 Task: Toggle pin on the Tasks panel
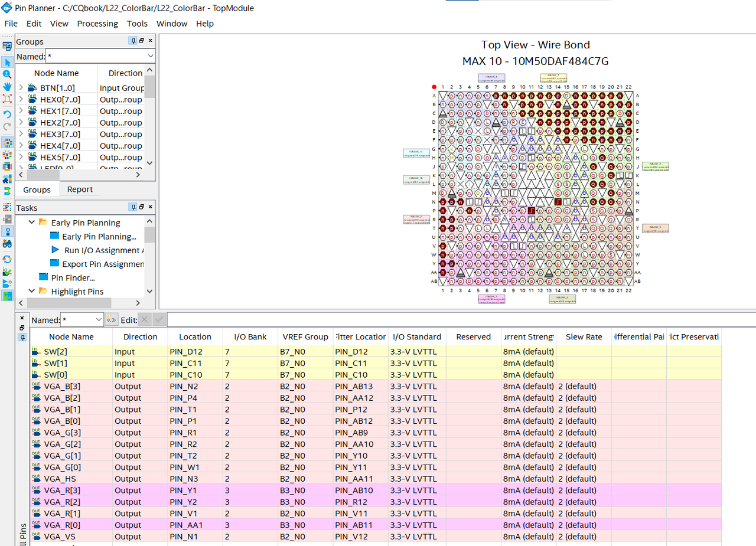(x=133, y=207)
